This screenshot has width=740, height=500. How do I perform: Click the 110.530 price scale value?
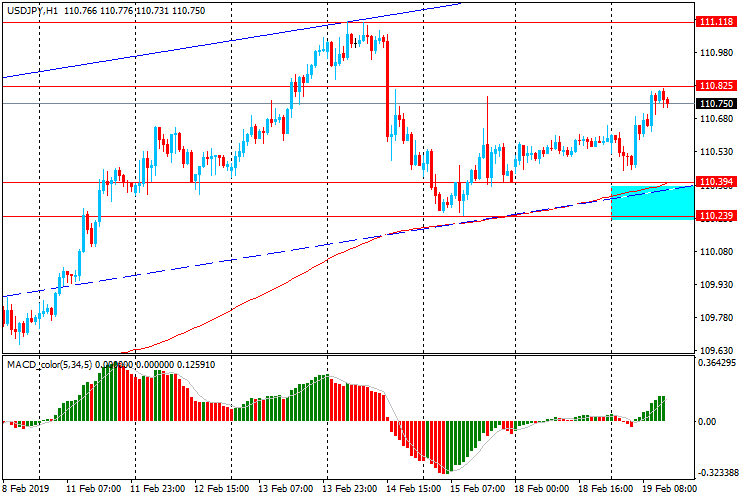pos(717,152)
